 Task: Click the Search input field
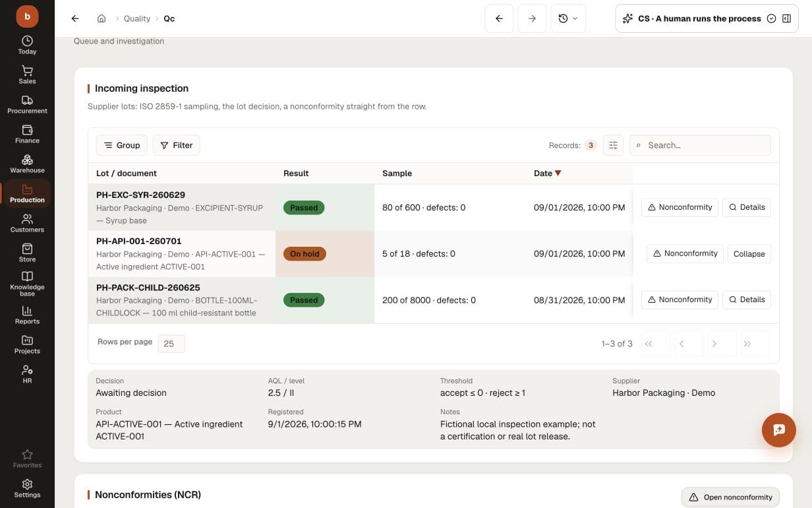[x=700, y=145]
